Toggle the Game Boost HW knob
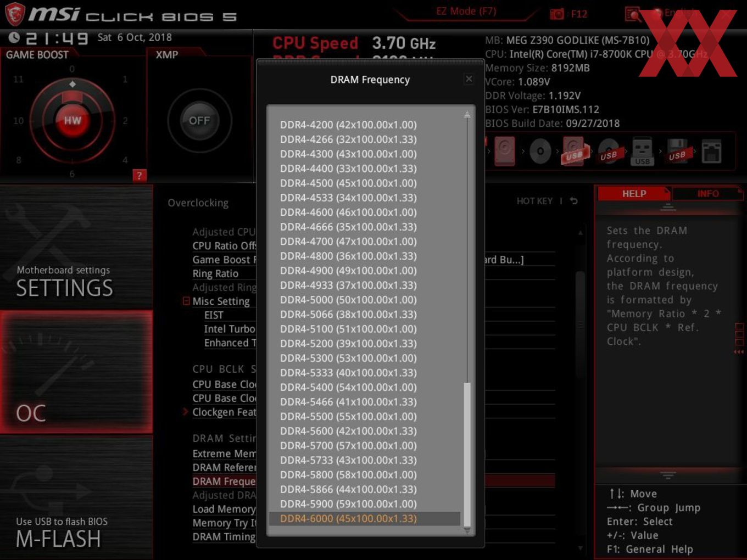 (72, 120)
